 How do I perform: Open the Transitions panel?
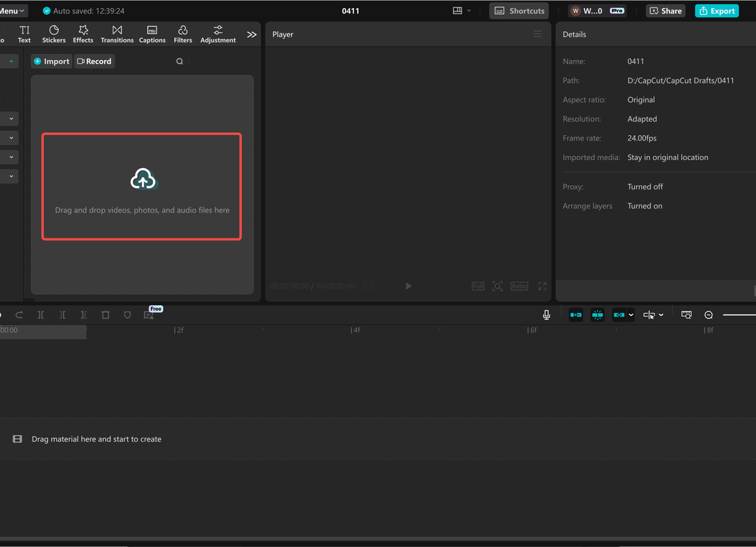(x=117, y=34)
